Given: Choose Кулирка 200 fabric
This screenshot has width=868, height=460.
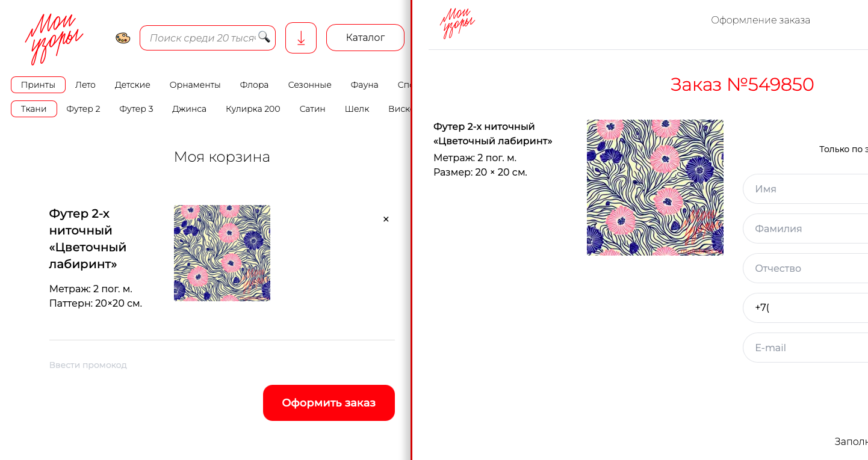Looking at the screenshot, I should (253, 109).
